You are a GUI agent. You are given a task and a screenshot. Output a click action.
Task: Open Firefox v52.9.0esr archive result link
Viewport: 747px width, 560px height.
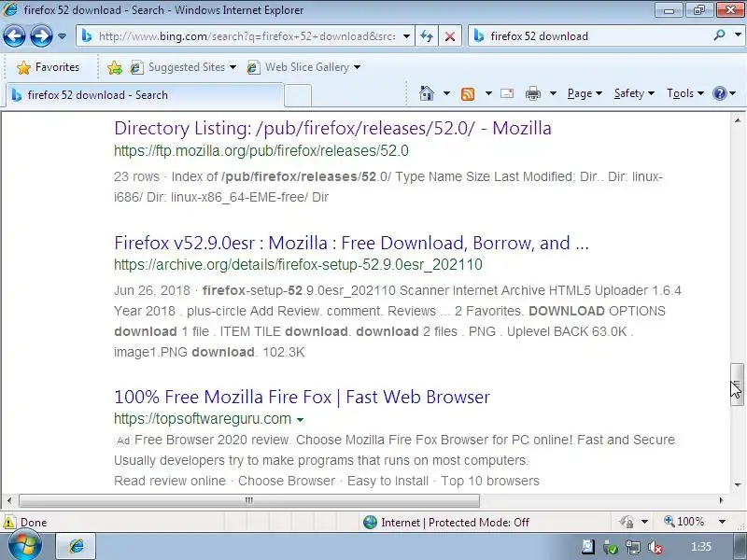(351, 243)
